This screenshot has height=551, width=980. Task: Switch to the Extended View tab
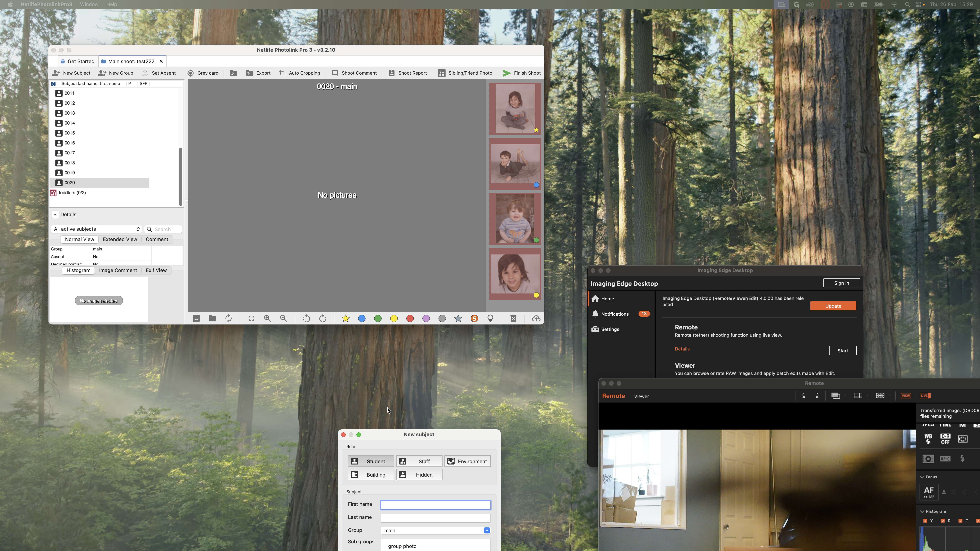tap(120, 240)
